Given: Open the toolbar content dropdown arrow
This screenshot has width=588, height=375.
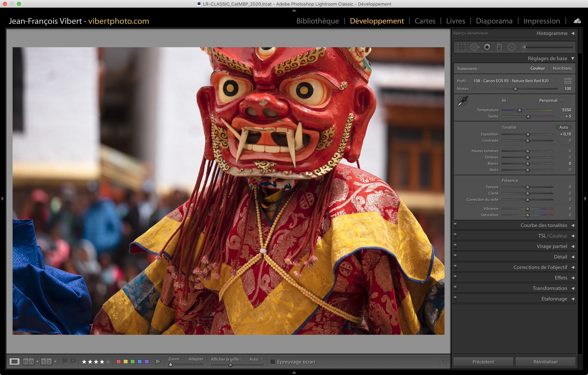Looking at the screenshot, I should (444, 362).
